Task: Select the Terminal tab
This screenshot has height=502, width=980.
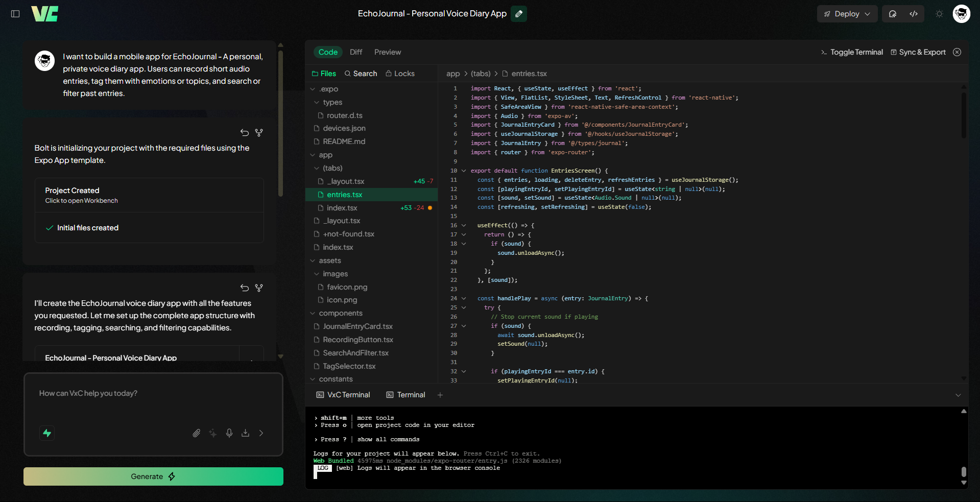Action: coord(406,395)
